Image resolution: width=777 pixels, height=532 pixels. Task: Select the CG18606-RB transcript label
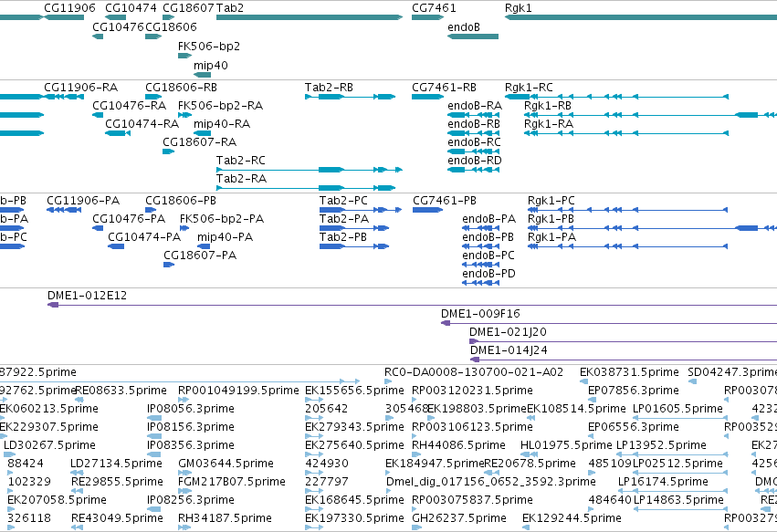pyautogui.click(x=182, y=88)
